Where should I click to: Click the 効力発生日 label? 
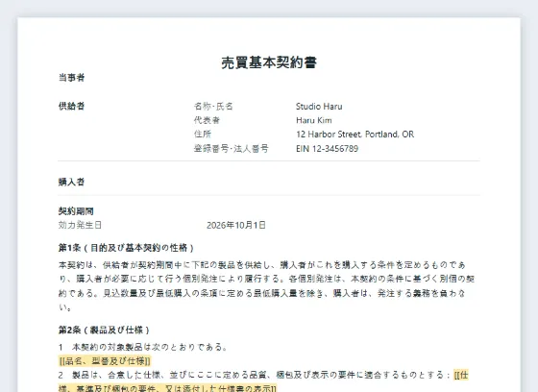80,225
